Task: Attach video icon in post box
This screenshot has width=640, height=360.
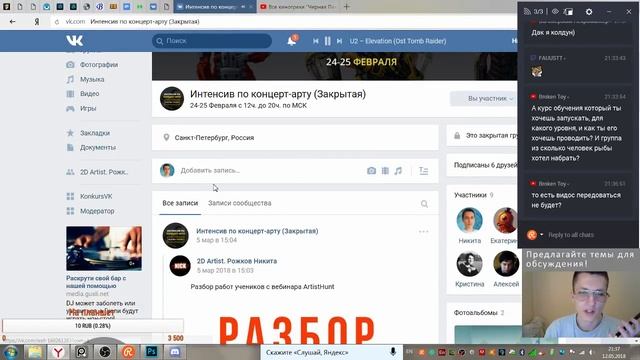Action: pyautogui.click(x=385, y=171)
